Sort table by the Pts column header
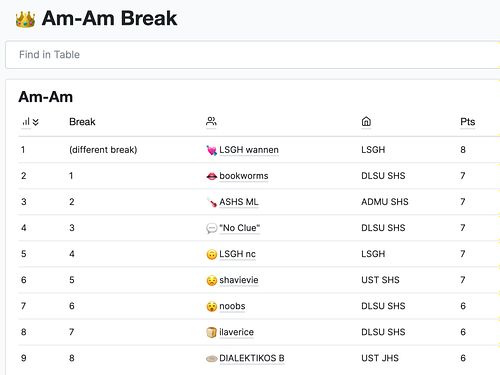This screenshot has width=500, height=375. tap(467, 122)
